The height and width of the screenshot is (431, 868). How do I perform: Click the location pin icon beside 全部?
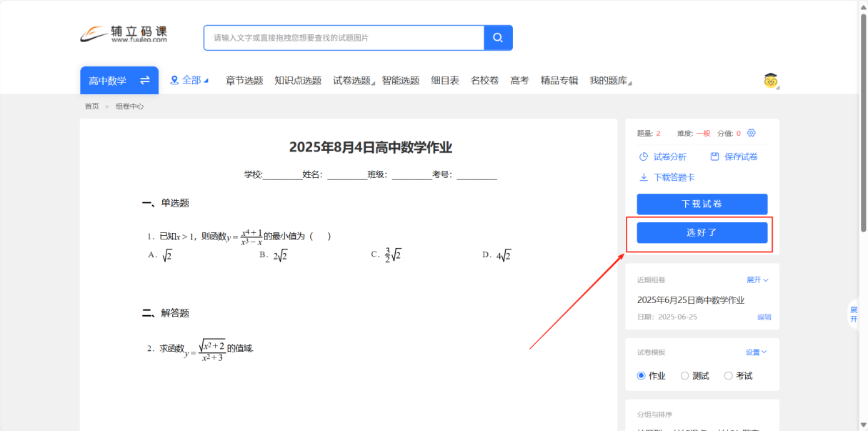point(174,80)
